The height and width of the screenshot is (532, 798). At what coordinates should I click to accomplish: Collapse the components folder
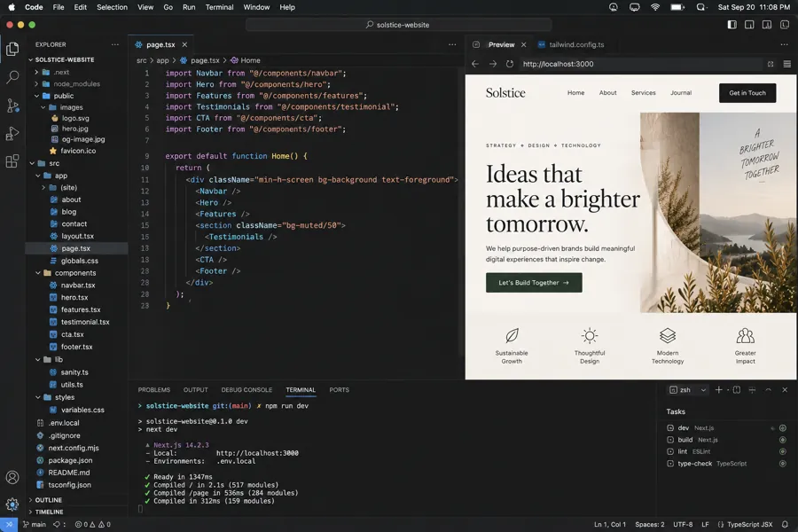click(x=37, y=273)
